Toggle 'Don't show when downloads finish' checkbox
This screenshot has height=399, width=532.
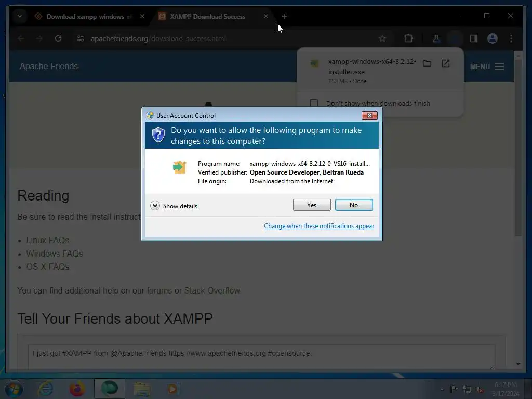click(314, 103)
